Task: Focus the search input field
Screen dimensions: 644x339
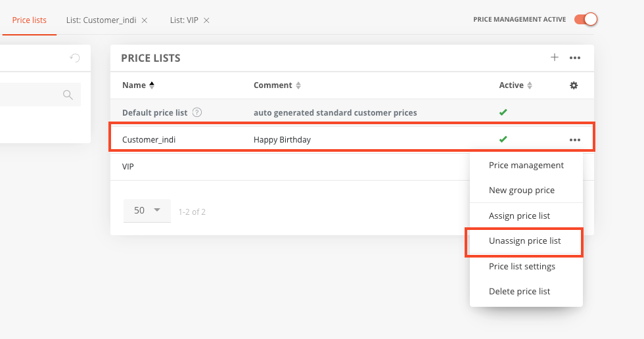Action: pyautogui.click(x=40, y=95)
